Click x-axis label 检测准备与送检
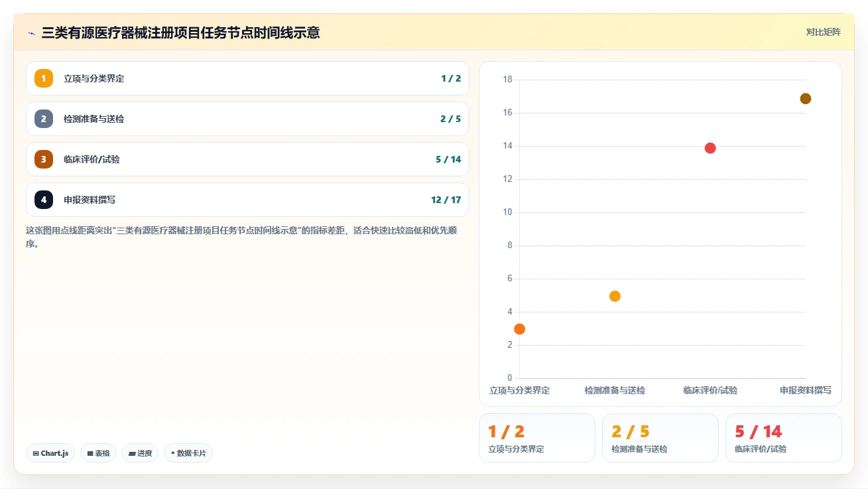This screenshot has height=489, width=868. [615, 390]
